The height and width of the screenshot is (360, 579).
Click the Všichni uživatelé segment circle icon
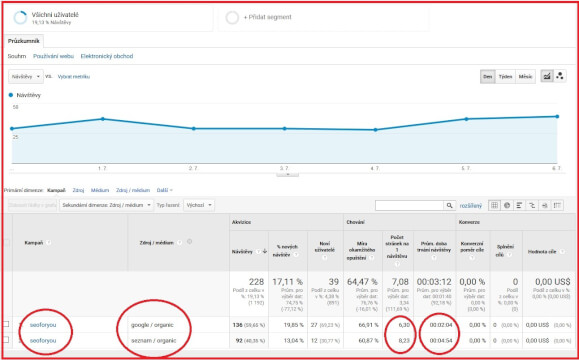click(20, 17)
